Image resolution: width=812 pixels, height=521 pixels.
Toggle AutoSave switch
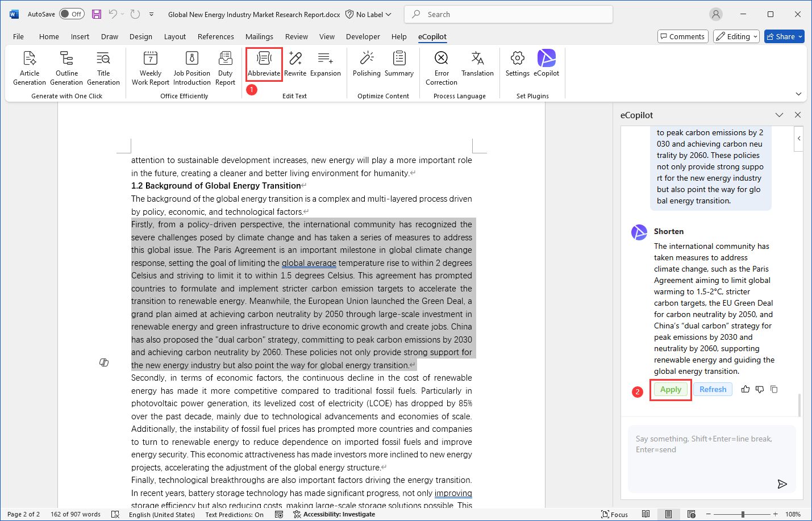click(x=72, y=14)
